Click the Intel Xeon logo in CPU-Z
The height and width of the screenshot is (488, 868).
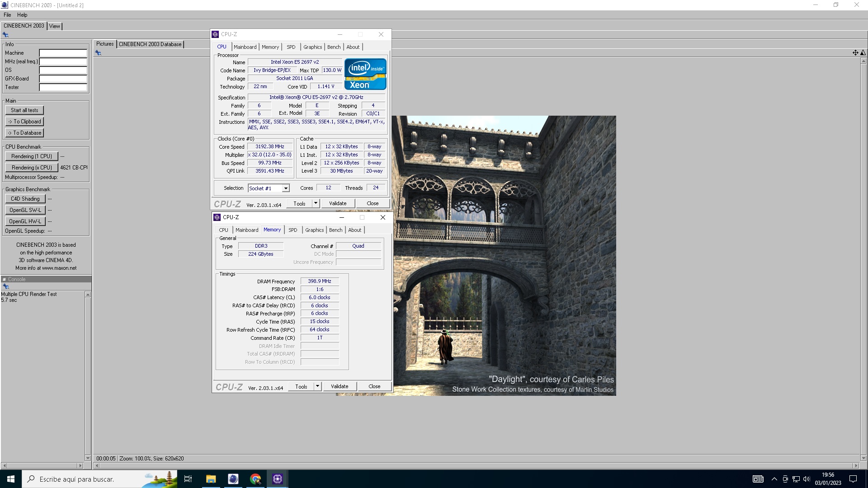click(x=365, y=74)
